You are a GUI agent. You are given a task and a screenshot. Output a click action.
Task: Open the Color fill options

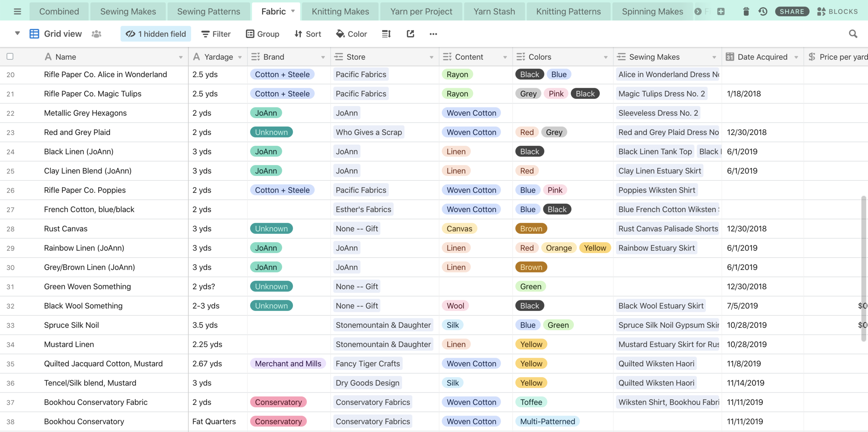point(351,34)
